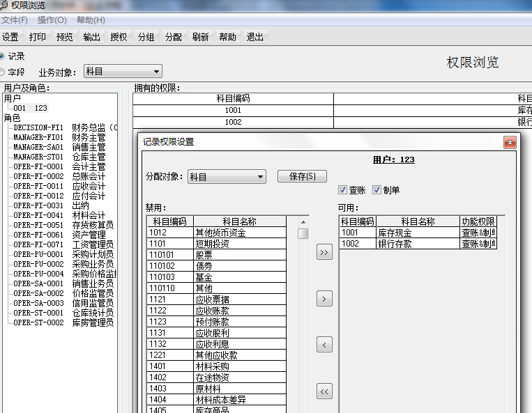Select the MANAGER-FI01 财务主管 role
The height and width of the screenshot is (413, 532).
(x=59, y=138)
